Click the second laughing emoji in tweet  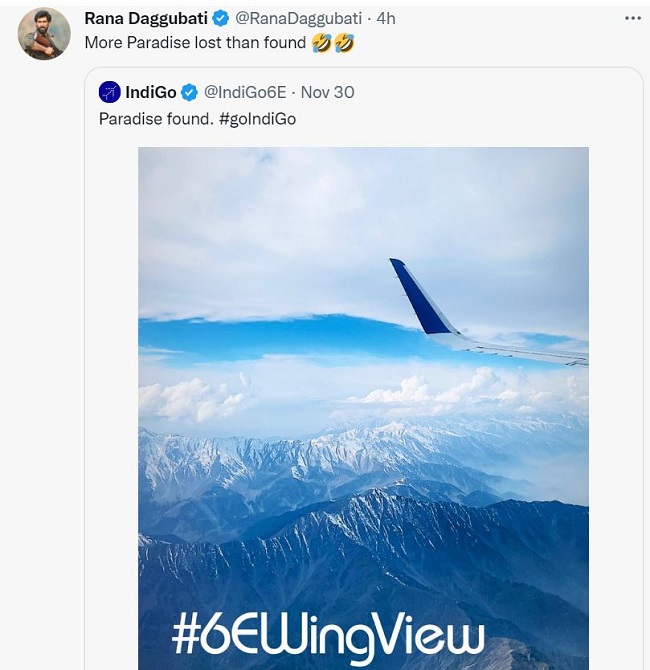343,43
